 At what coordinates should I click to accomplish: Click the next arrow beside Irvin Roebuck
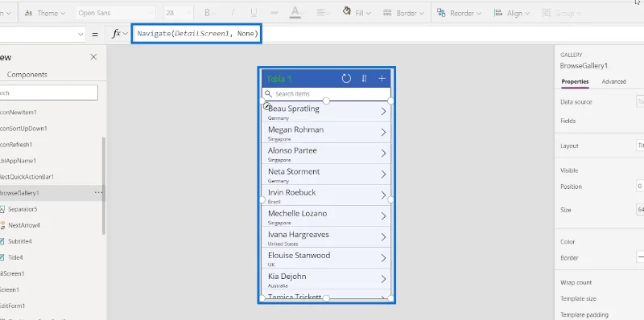pyautogui.click(x=384, y=195)
